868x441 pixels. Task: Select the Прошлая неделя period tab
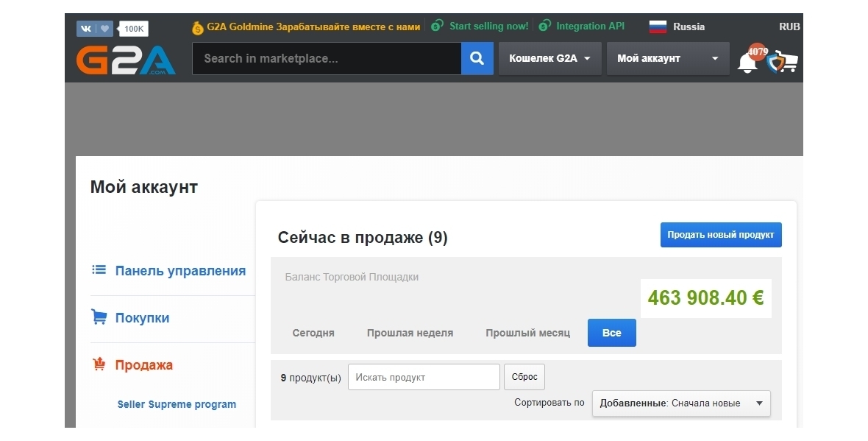[x=410, y=333]
